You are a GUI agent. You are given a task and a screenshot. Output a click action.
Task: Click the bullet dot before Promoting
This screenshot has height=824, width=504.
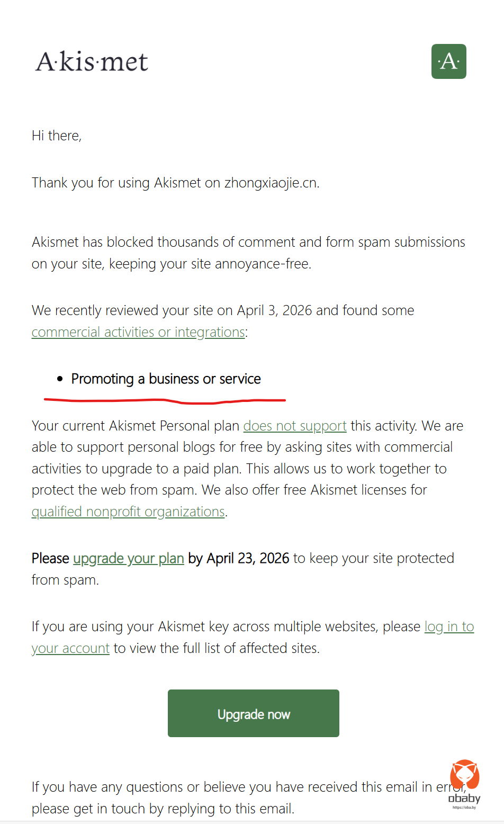click(60, 379)
